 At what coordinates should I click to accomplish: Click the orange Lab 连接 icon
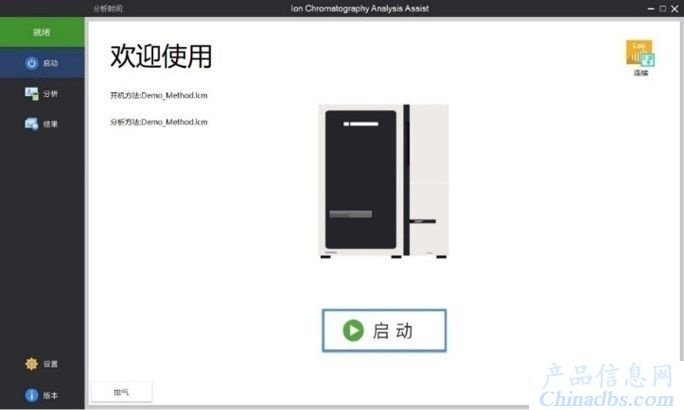(x=640, y=53)
